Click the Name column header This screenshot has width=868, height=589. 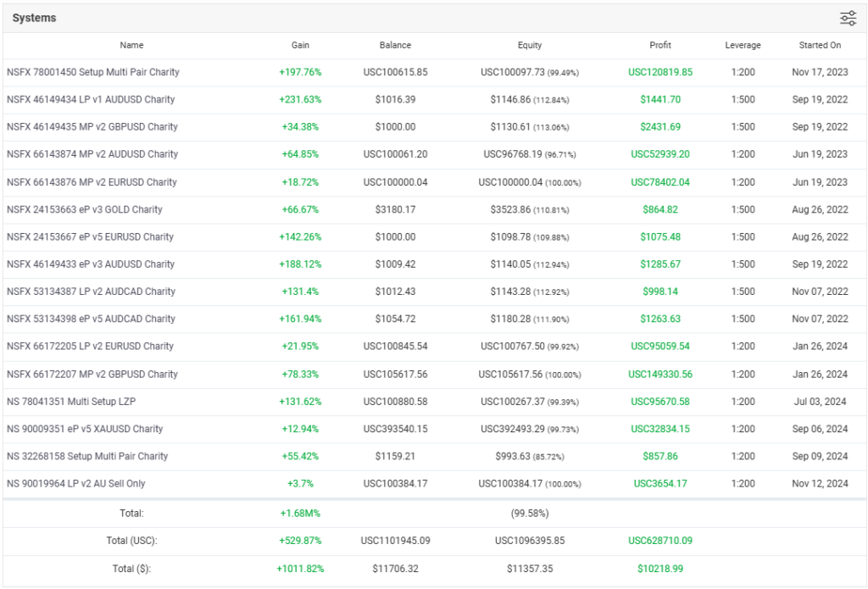click(x=131, y=46)
